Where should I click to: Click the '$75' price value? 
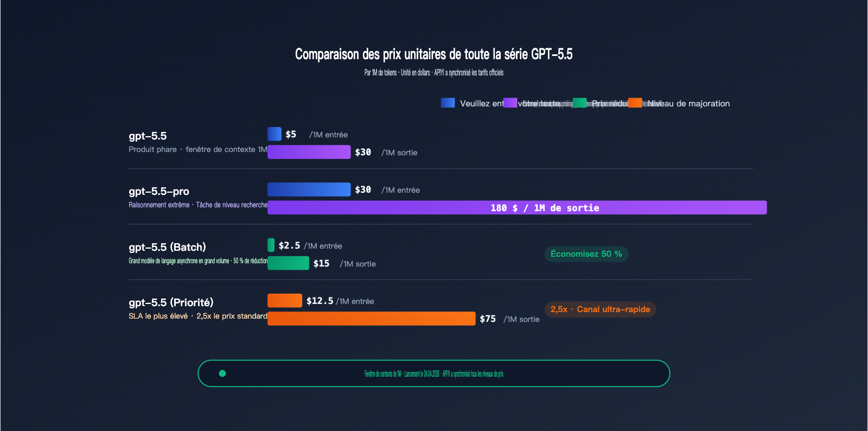tap(488, 319)
